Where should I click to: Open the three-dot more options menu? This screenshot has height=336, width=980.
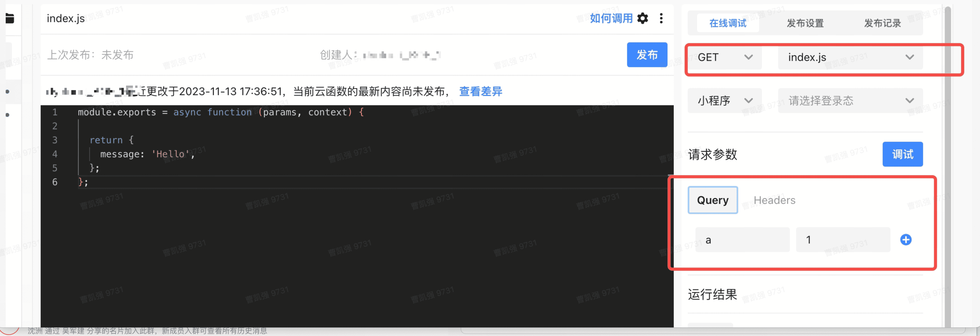pyautogui.click(x=661, y=18)
